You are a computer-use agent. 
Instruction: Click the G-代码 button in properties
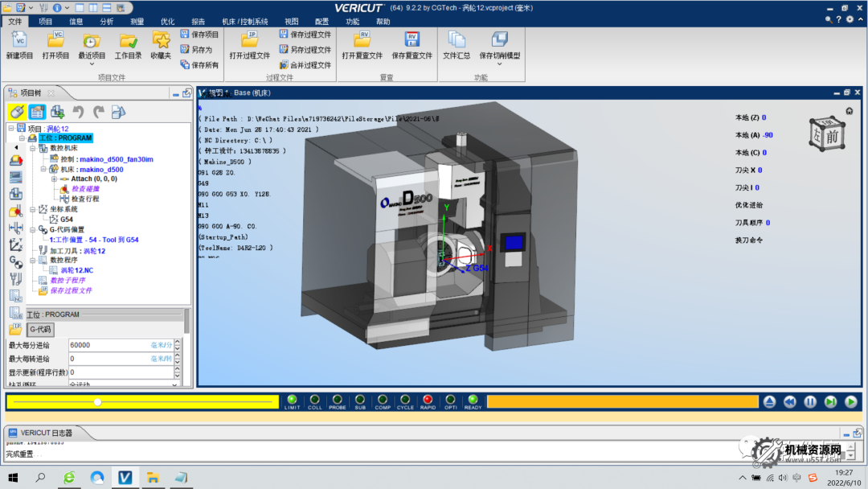click(40, 330)
